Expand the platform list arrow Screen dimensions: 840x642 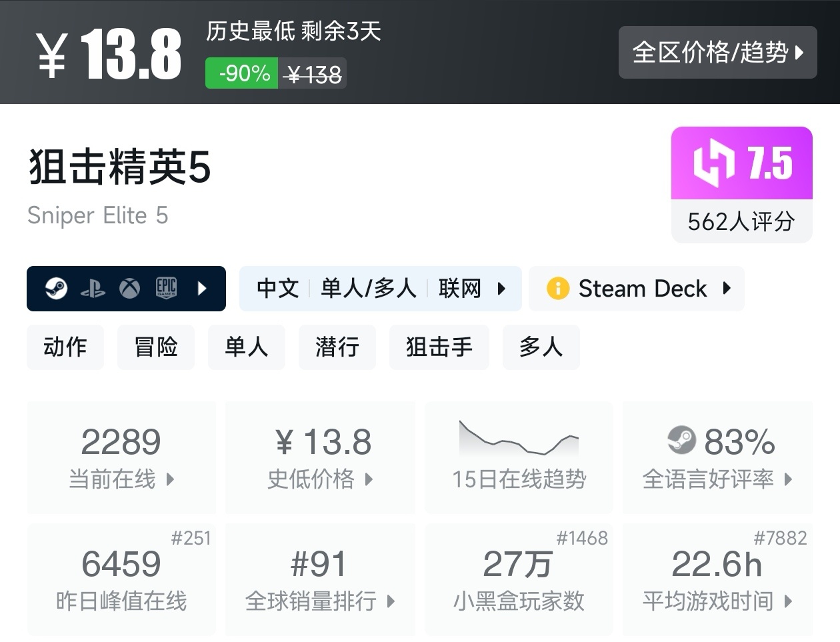pyautogui.click(x=203, y=289)
